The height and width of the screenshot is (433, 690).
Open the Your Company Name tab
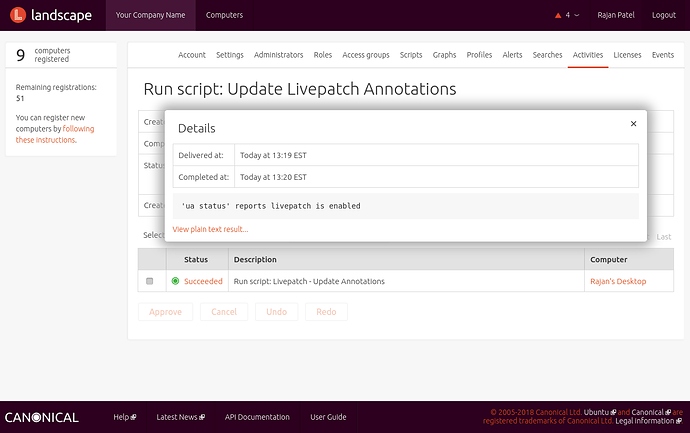[150, 15]
